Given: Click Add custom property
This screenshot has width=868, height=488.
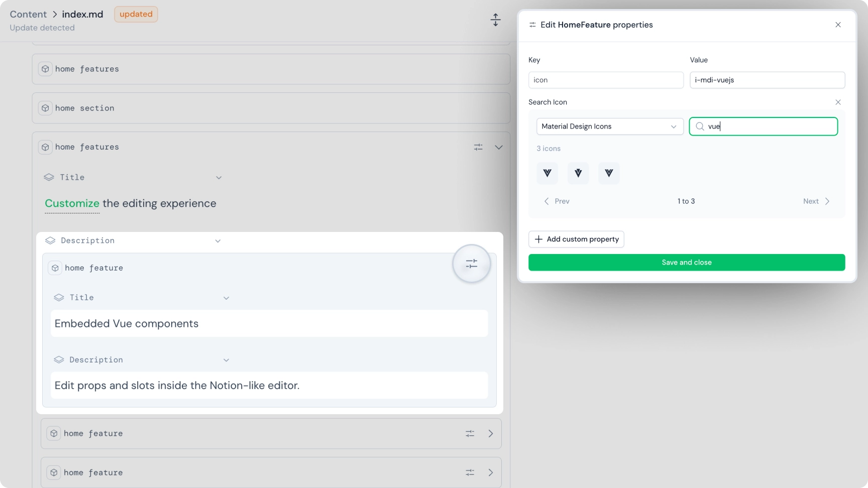Looking at the screenshot, I should click(x=576, y=239).
